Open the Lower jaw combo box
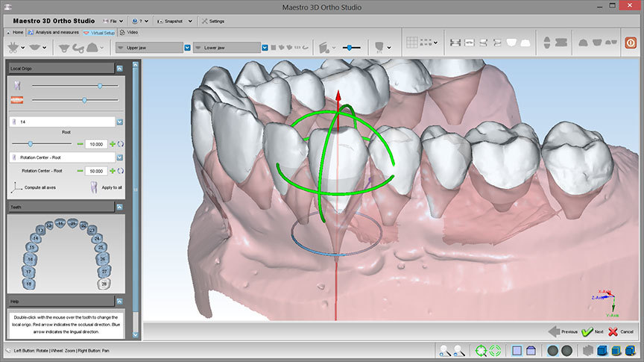The width and height of the screenshot is (644, 362). pyautogui.click(x=227, y=48)
